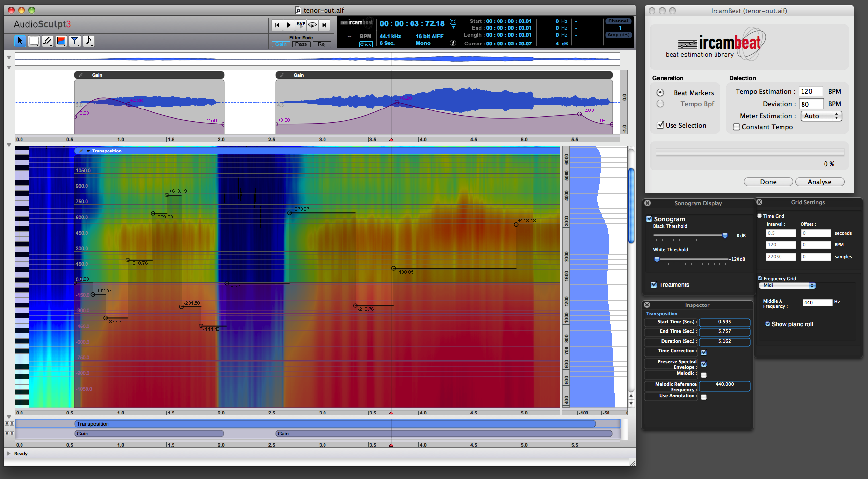Click the Analyse button
The height and width of the screenshot is (479, 868).
tap(820, 182)
